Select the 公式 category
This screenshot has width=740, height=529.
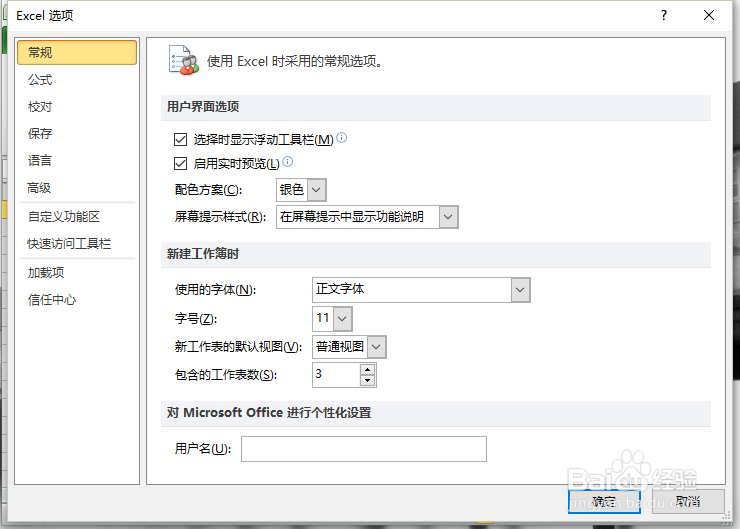click(77, 80)
